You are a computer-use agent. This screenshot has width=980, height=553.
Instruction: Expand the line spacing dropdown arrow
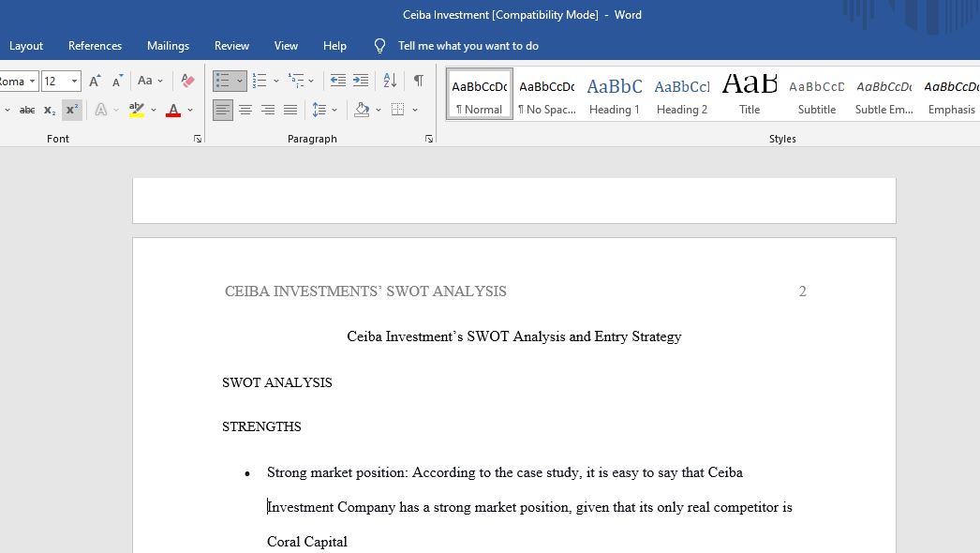point(334,110)
